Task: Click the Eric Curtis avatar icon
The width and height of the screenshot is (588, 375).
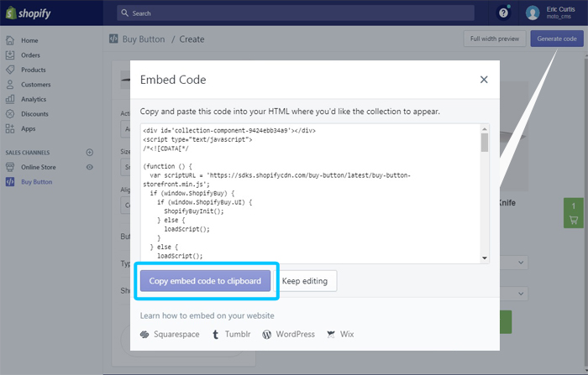Action: (533, 13)
